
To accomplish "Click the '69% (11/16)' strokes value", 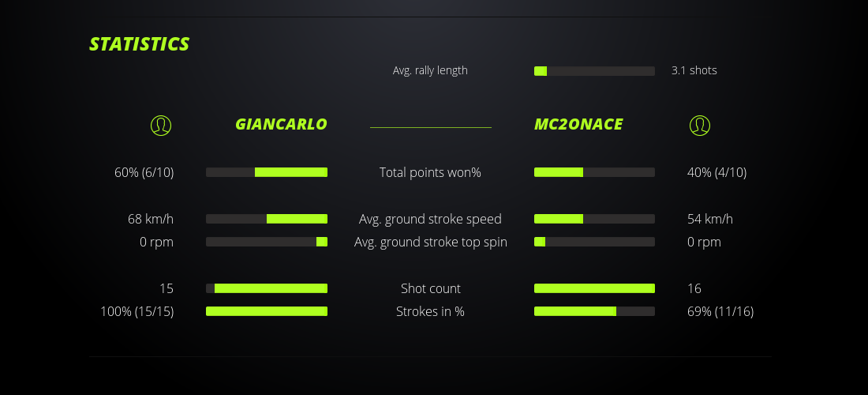I will [720, 311].
